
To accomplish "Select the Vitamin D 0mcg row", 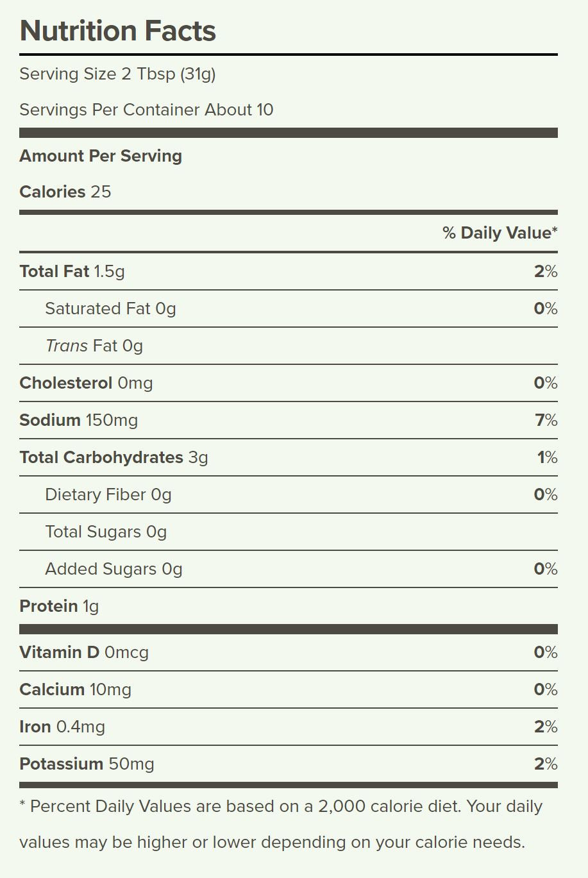I will [x=289, y=652].
